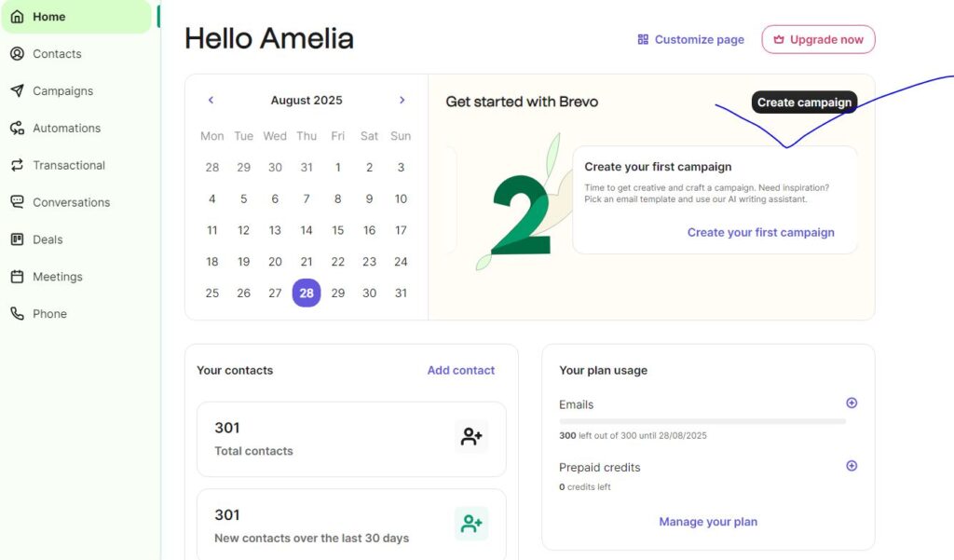Open Conversations via chat bubble icon
Viewport: 954px width, 560px height.
pyautogui.click(x=17, y=202)
